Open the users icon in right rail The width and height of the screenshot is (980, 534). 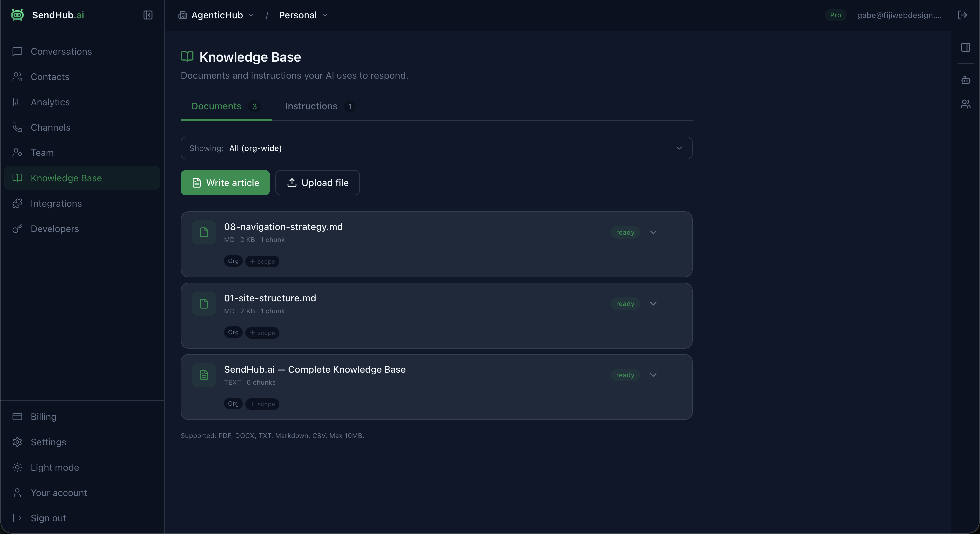click(966, 104)
